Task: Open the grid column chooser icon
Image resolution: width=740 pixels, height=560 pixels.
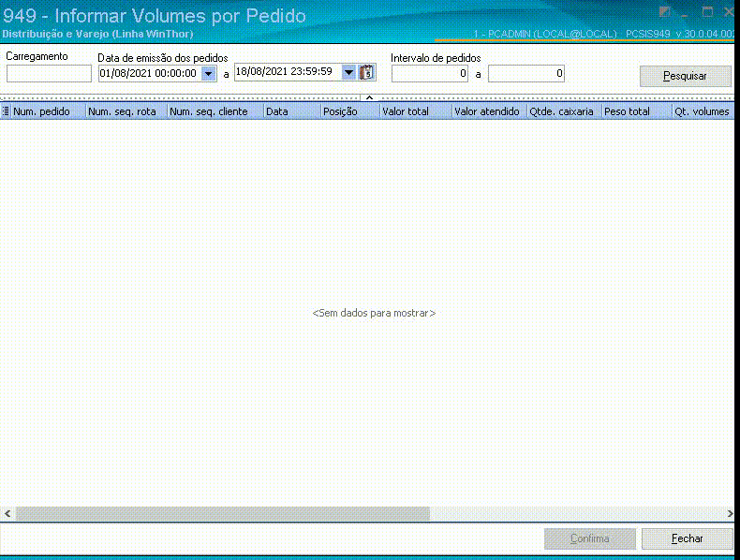Action: point(6,111)
